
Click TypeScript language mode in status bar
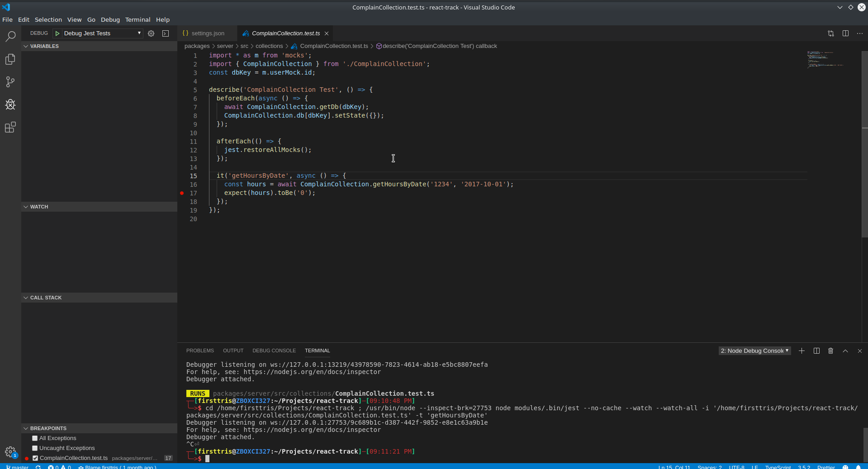(778, 467)
